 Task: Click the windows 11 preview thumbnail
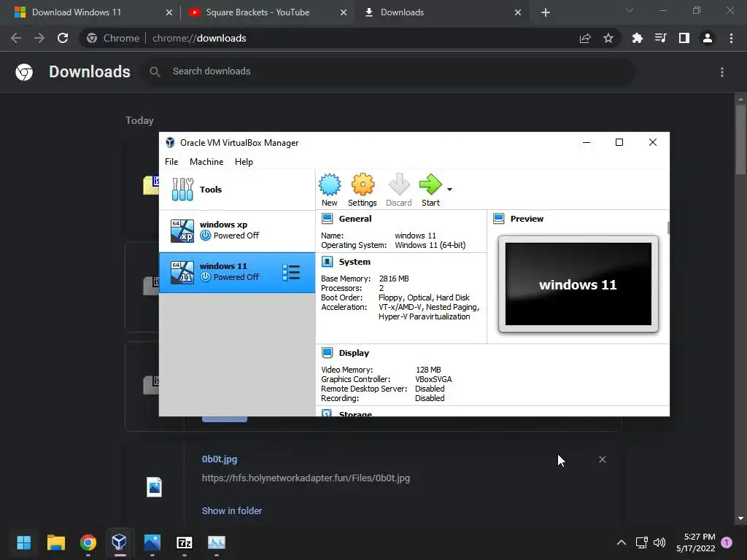coord(578,284)
